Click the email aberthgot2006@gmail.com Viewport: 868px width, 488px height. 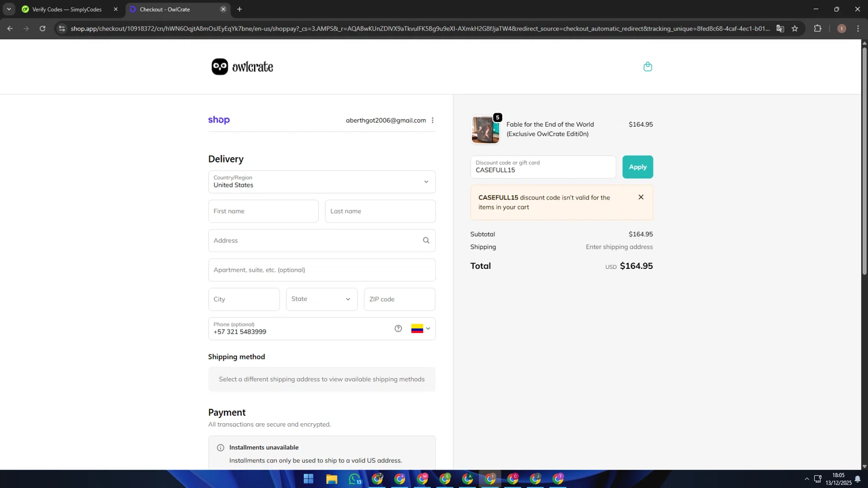click(x=386, y=120)
